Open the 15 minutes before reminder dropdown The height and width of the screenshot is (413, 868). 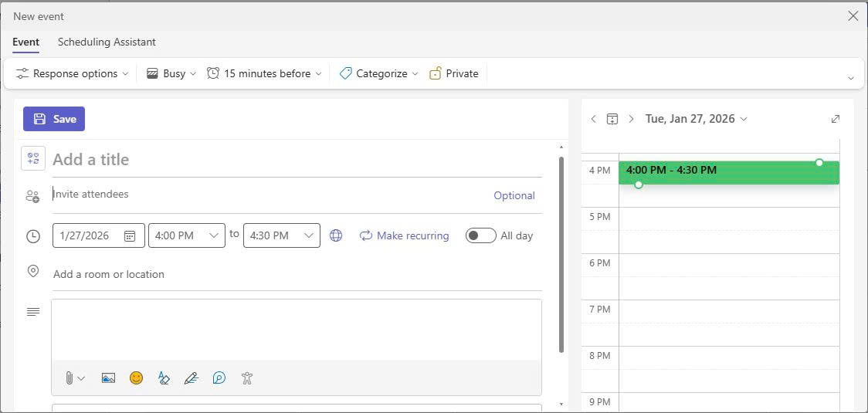pos(264,73)
